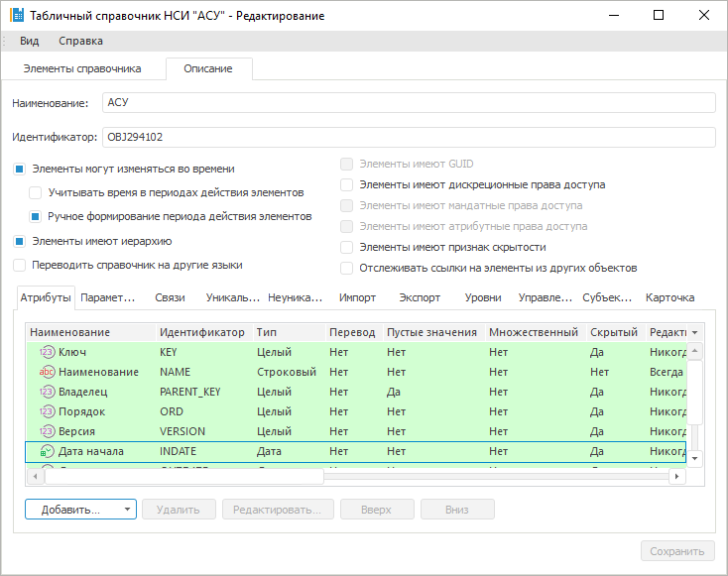Click the Наименование input field
The height and width of the screenshot is (576, 728).
coord(408,103)
